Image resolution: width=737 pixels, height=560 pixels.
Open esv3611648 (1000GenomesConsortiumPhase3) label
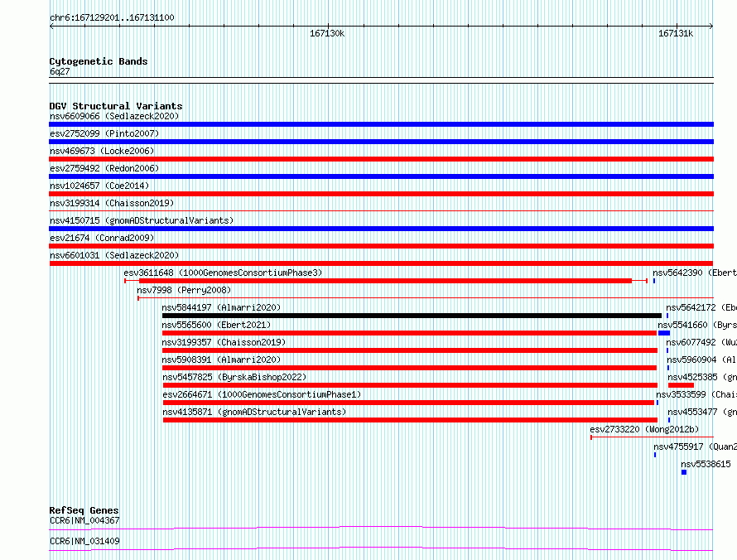tap(223, 273)
